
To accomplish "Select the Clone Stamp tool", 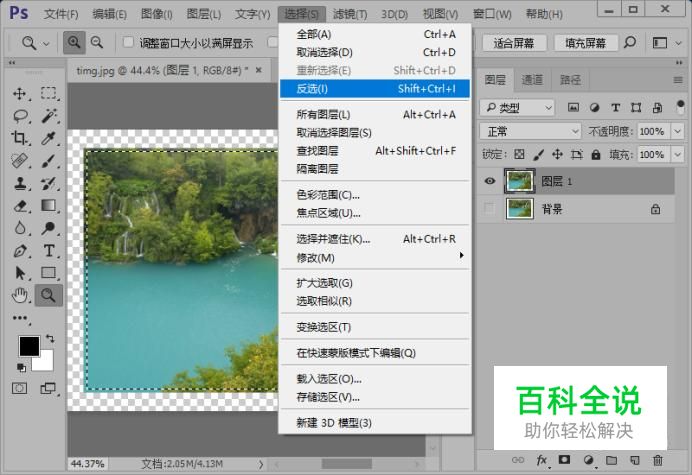I will (19, 183).
